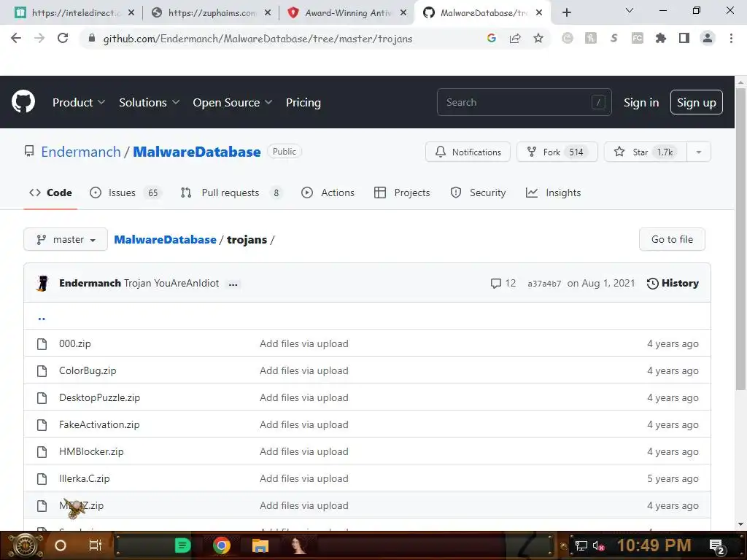Open the Illerka.C.zip file

[x=85, y=478]
